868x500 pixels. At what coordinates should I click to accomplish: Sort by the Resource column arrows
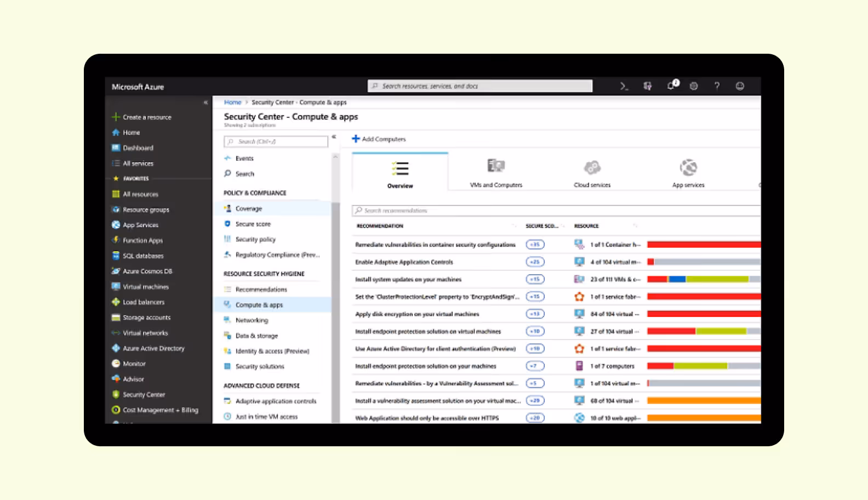pos(635,226)
